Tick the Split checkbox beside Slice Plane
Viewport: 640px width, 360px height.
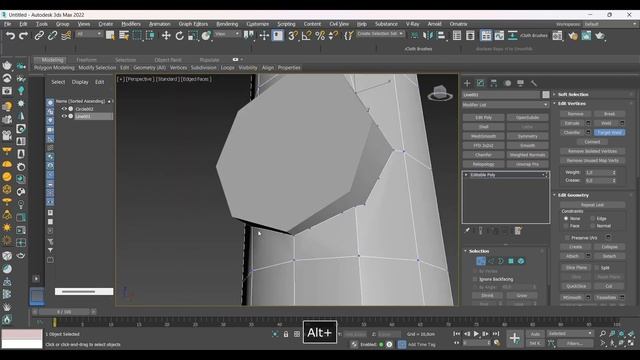point(596,268)
